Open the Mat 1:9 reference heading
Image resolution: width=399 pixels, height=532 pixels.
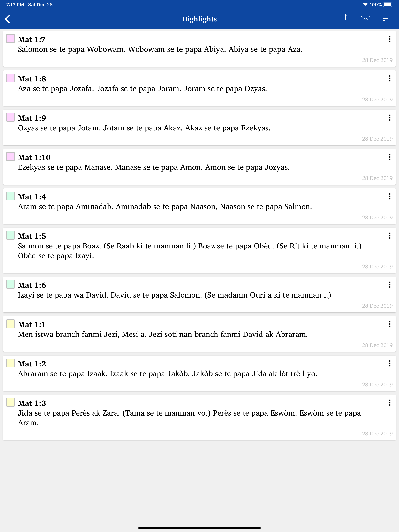click(32, 118)
